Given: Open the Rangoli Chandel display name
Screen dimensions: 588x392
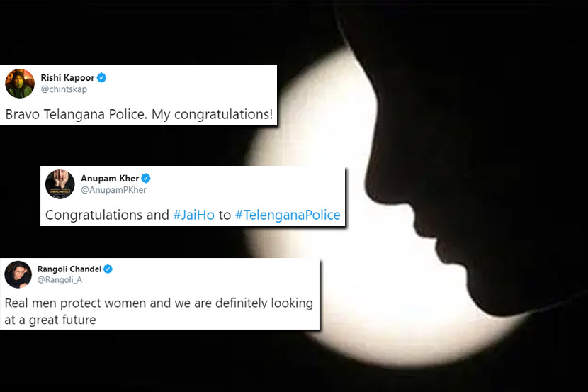Looking at the screenshot, I should click(x=69, y=269).
